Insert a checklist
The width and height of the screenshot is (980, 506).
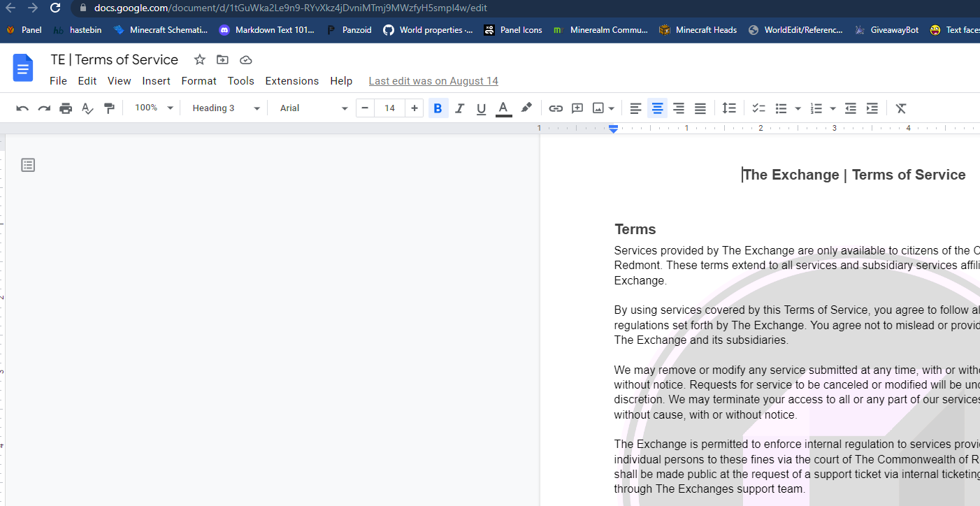coord(758,108)
